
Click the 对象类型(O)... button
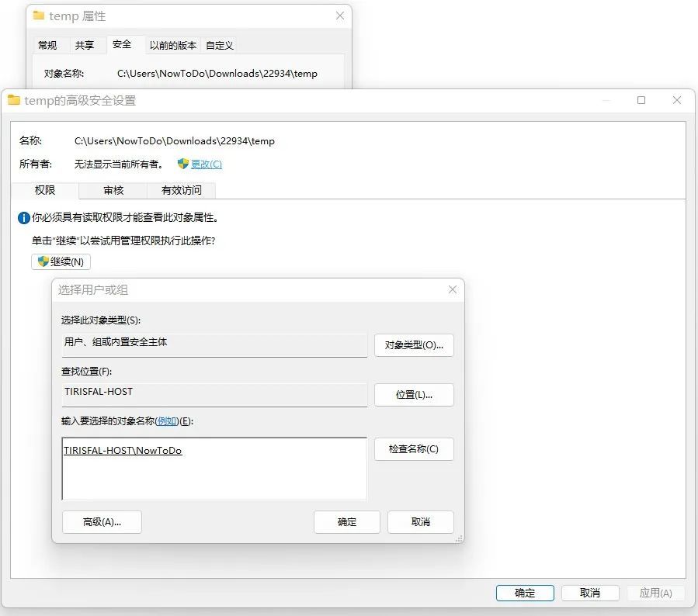[x=414, y=345]
